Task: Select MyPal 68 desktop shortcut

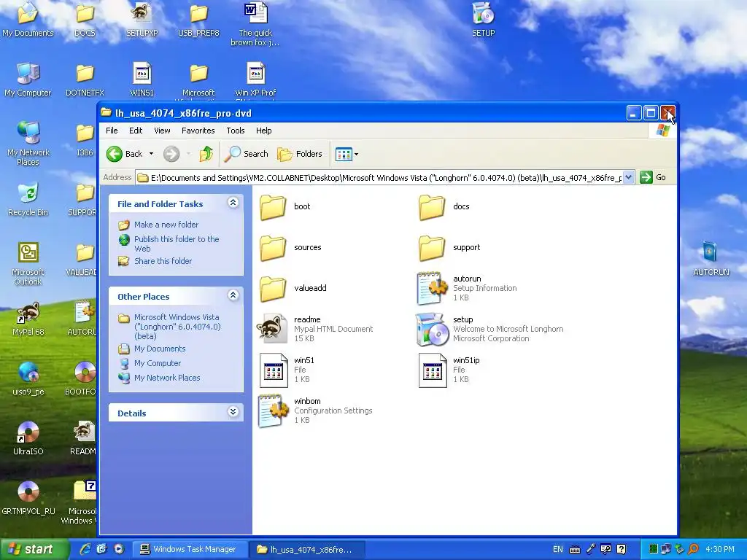Action: (x=28, y=319)
